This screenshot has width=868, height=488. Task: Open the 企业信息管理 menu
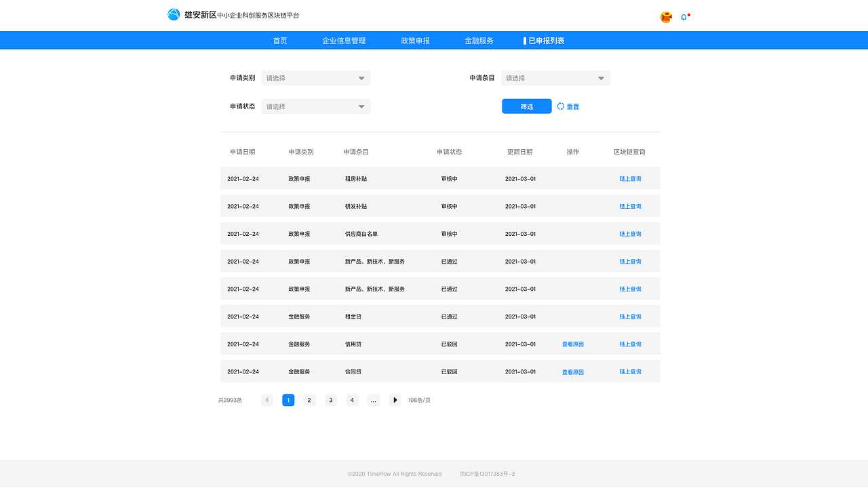coord(344,40)
